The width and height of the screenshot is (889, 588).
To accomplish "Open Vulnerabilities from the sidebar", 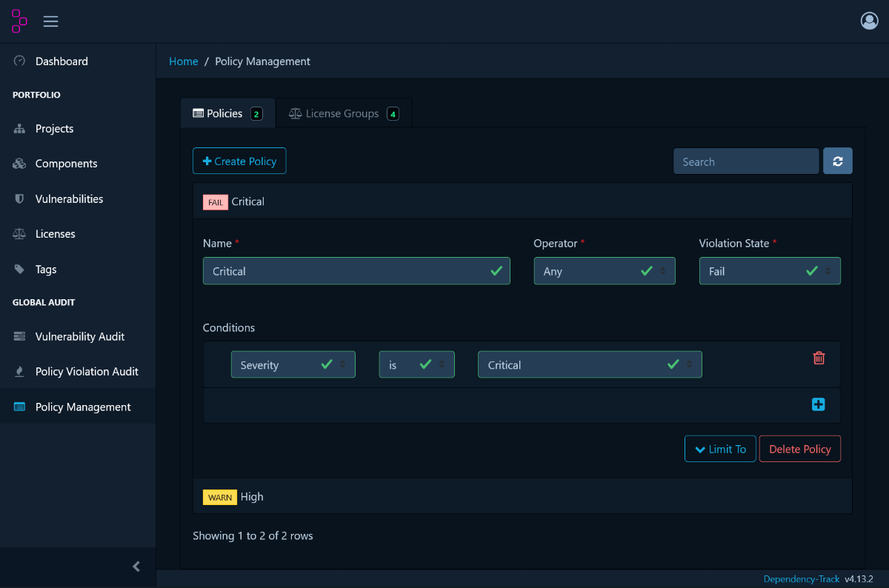I will click(x=69, y=198).
